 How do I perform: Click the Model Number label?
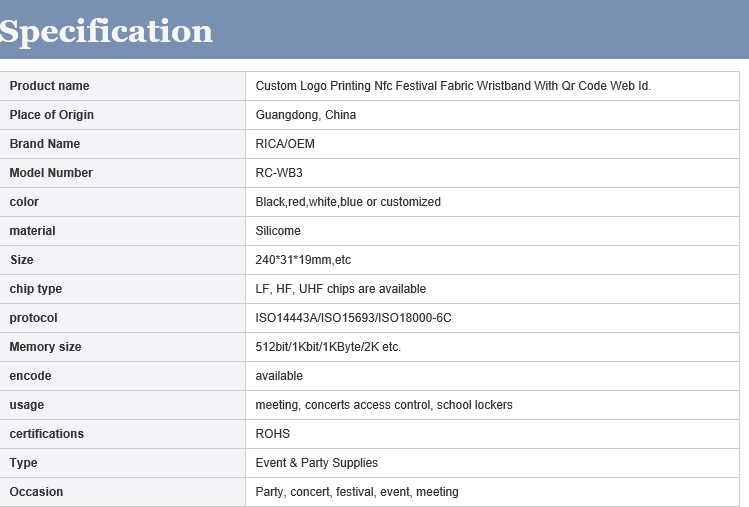pos(51,173)
